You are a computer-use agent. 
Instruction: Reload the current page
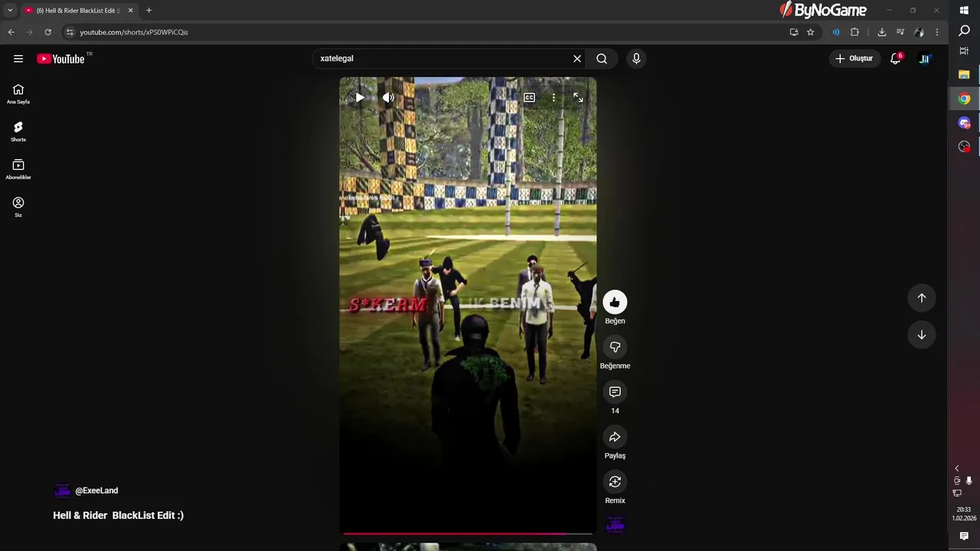pyautogui.click(x=47, y=32)
